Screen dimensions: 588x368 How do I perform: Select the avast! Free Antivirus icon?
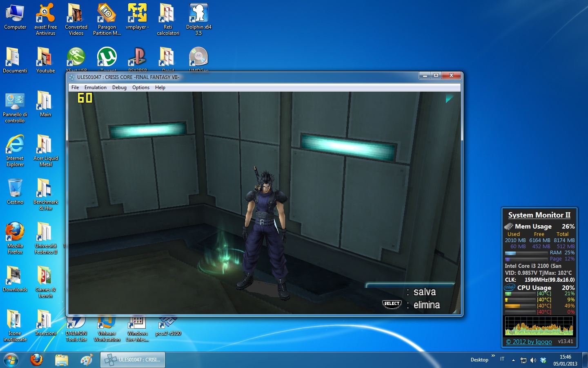[x=45, y=14]
